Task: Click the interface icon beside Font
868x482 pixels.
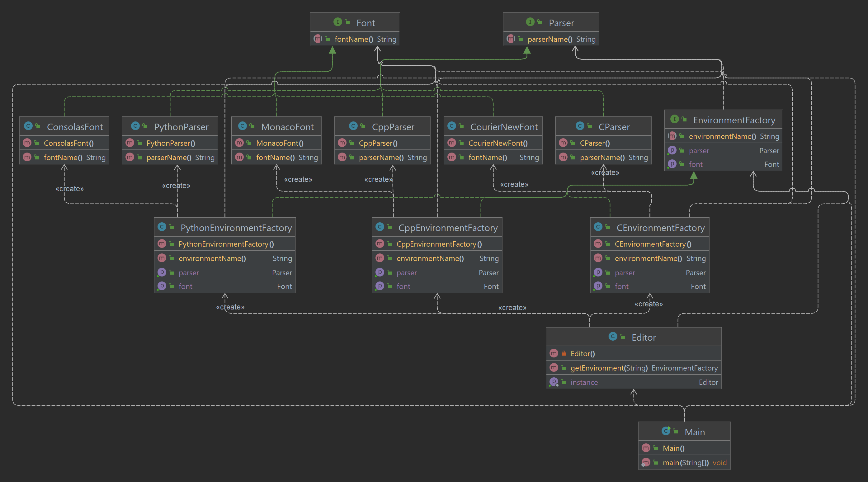Action: click(x=337, y=22)
